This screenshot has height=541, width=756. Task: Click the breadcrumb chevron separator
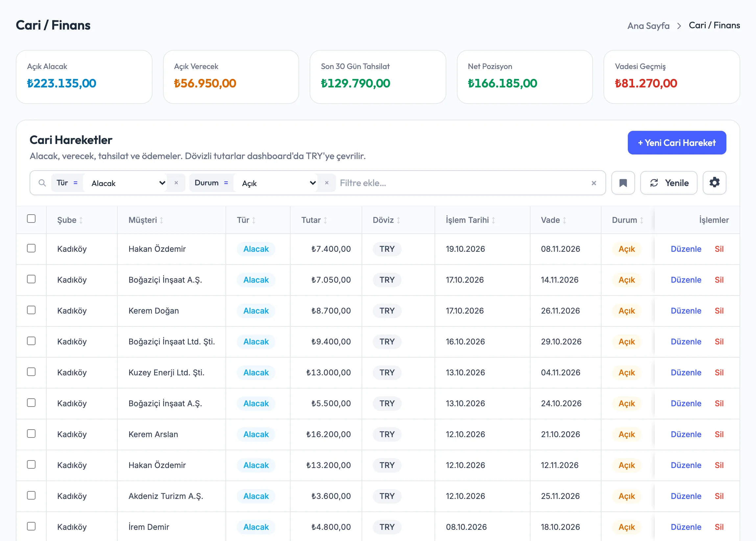(679, 26)
